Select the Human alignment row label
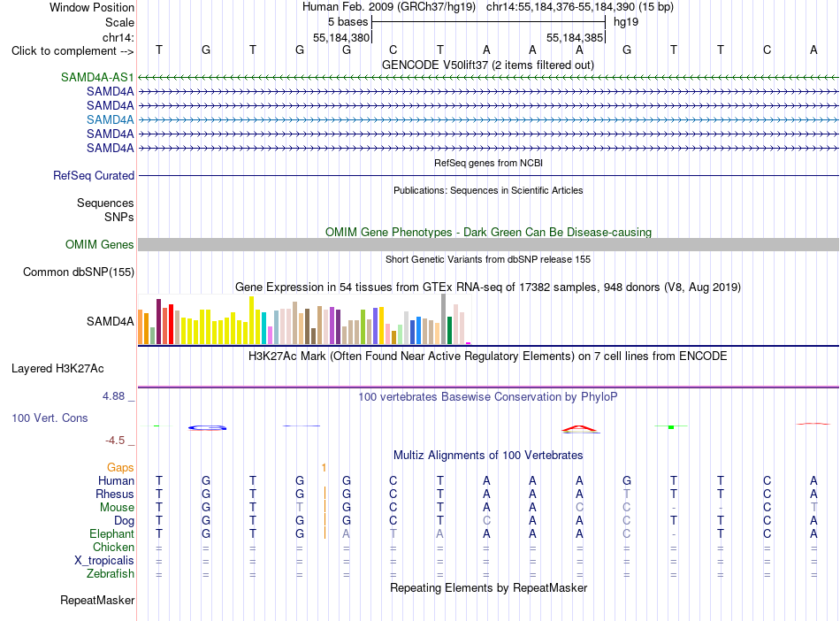Image resolution: width=840 pixels, height=621 pixels. click(116, 480)
